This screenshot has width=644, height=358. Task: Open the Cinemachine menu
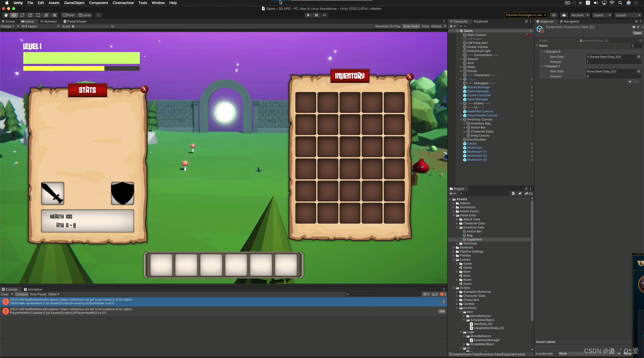(123, 3)
